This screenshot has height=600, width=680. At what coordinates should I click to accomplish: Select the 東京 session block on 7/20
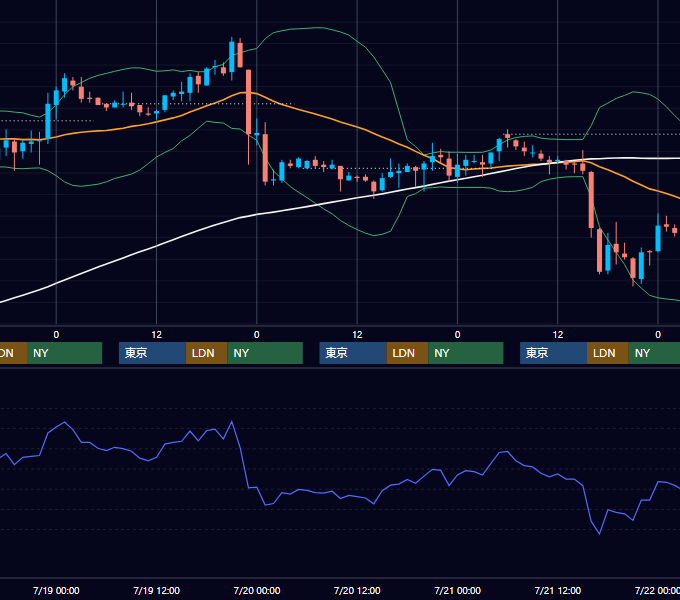click(353, 353)
